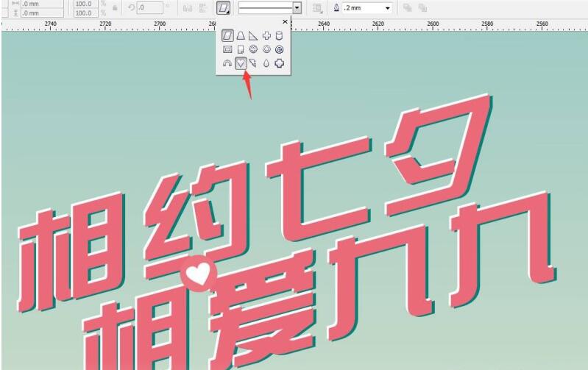Select the prohibited circle shape
The width and height of the screenshot is (588, 370).
279,49
